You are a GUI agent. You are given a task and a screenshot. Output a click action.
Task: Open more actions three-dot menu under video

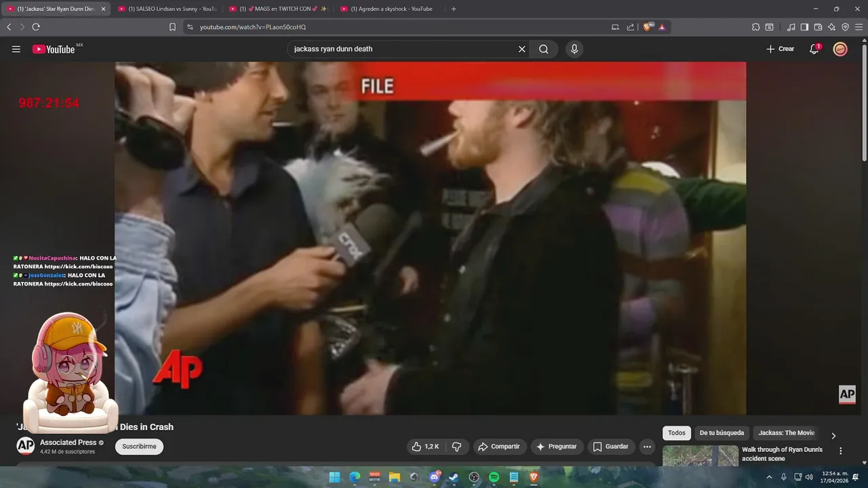647,447
